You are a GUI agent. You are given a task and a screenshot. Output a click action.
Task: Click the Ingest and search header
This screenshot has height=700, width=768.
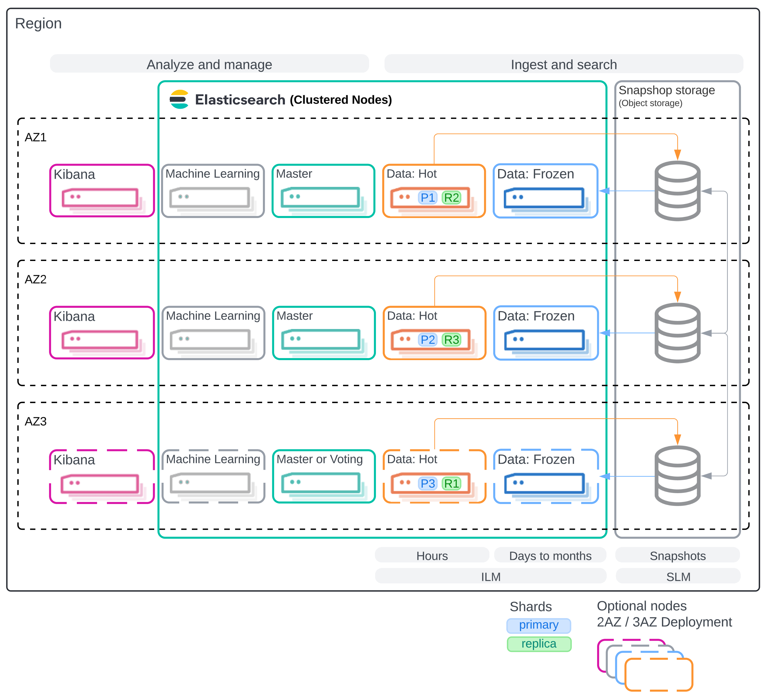point(563,64)
